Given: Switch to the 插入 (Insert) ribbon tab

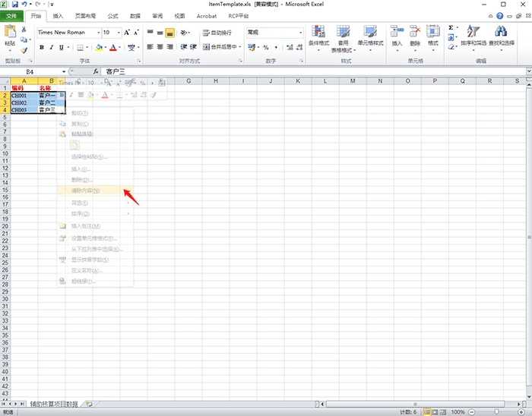Looking at the screenshot, I should click(58, 16).
